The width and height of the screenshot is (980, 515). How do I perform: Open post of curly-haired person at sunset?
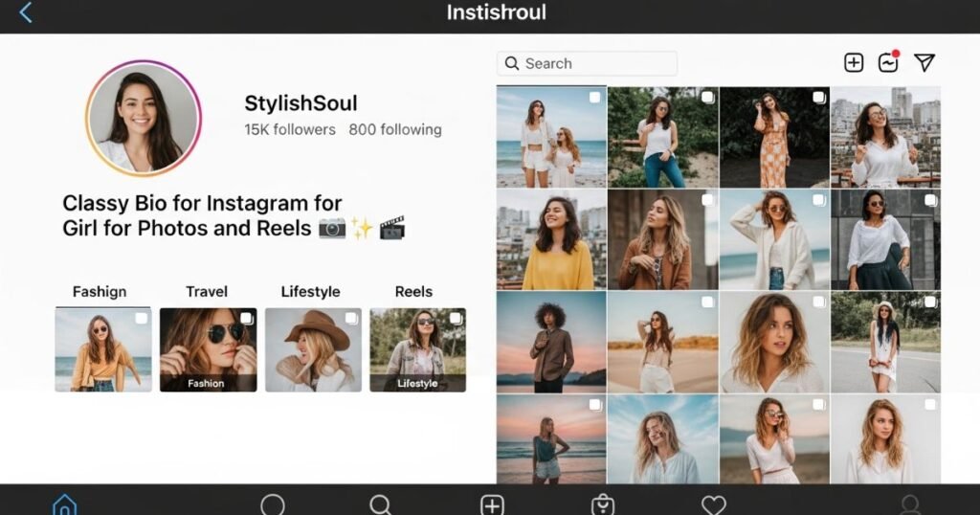551,342
